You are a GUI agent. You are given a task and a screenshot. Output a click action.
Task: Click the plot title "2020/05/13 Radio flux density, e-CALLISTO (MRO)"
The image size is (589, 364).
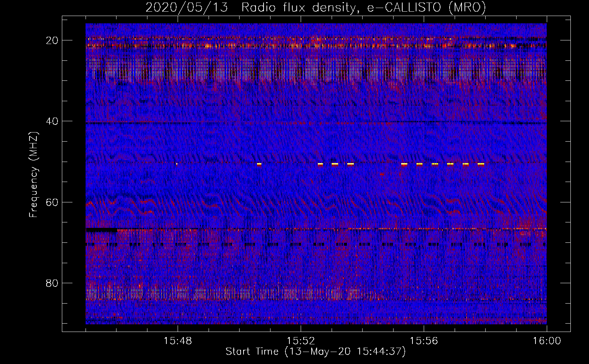coord(316,8)
